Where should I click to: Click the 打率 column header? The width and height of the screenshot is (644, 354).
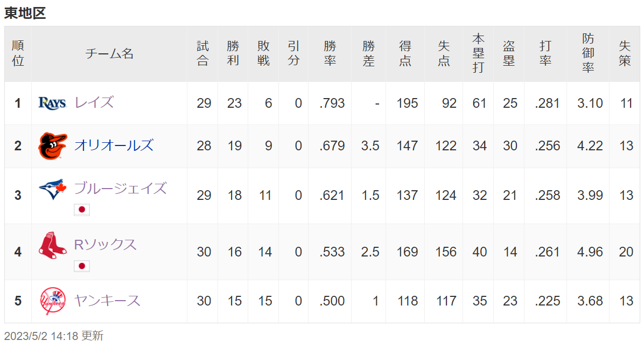545,53
